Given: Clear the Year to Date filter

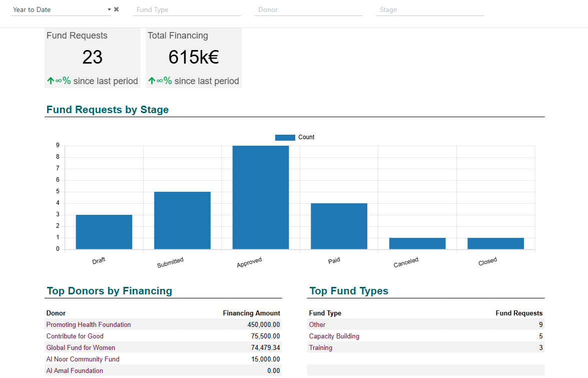Looking at the screenshot, I should pyautogui.click(x=116, y=10).
